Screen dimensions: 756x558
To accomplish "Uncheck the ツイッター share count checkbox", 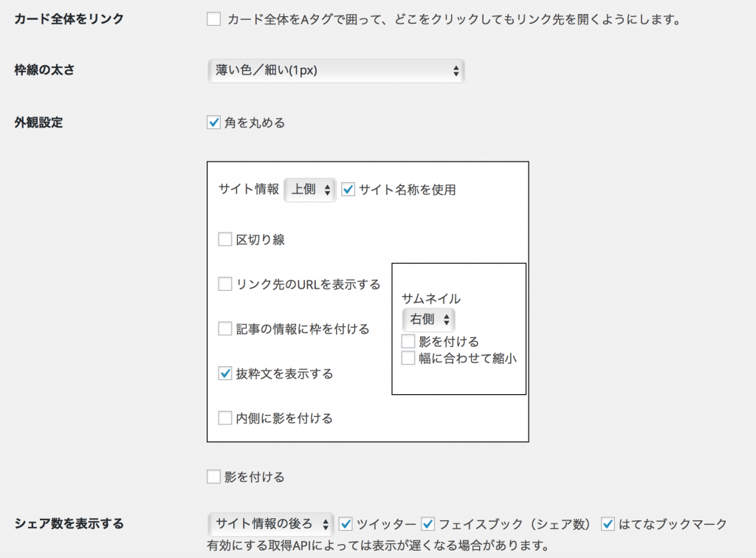I will (346, 524).
